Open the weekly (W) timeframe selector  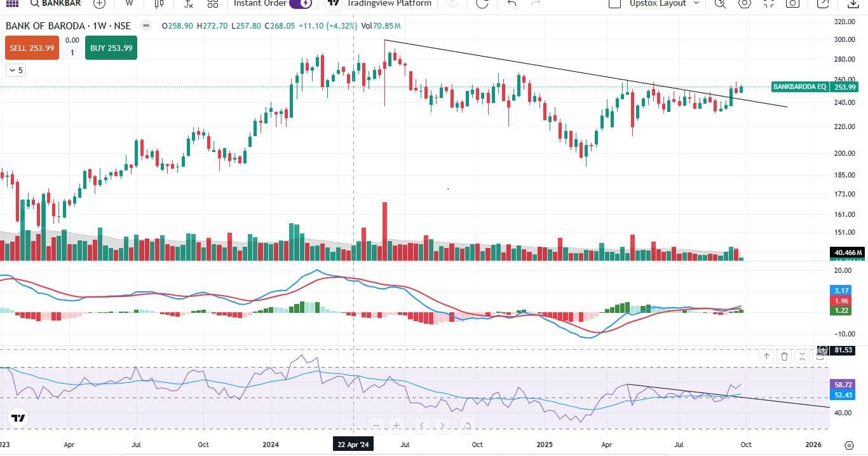pyautogui.click(x=129, y=3)
